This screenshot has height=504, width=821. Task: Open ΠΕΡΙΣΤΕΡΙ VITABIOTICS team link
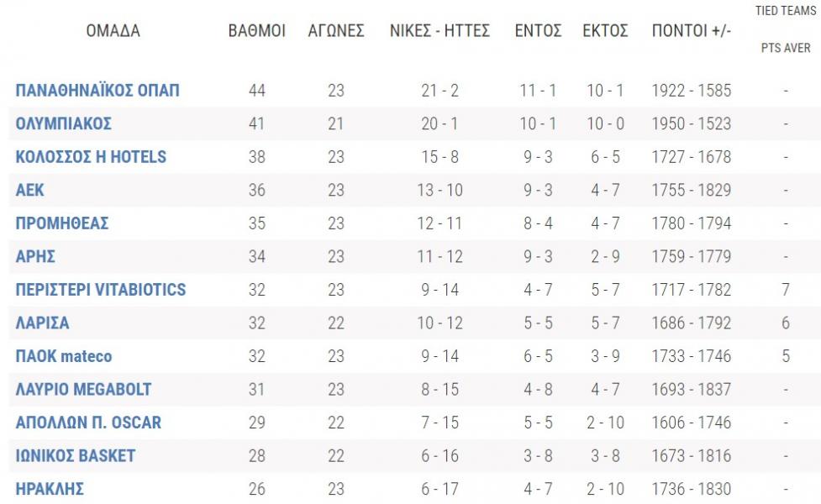101,290
